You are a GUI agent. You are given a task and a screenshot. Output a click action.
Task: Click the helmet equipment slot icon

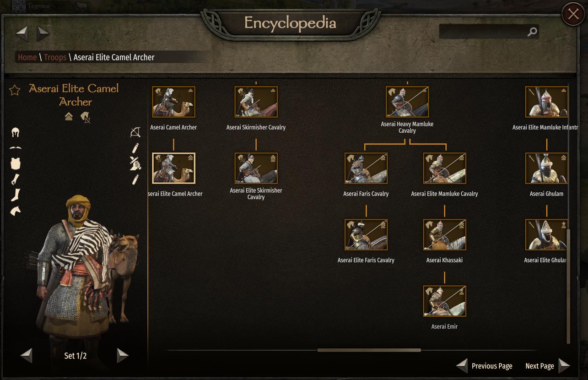(15, 133)
